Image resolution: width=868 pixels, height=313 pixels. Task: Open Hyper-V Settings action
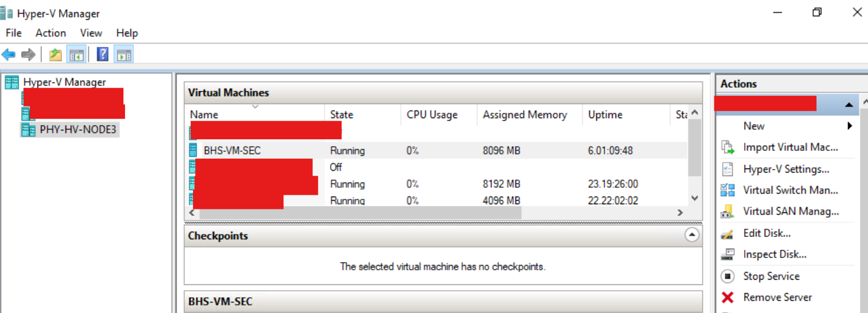click(786, 169)
